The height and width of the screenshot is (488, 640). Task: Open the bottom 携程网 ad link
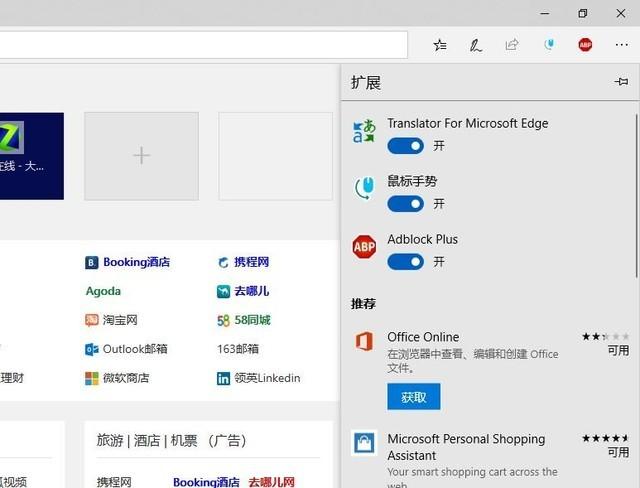point(114,482)
